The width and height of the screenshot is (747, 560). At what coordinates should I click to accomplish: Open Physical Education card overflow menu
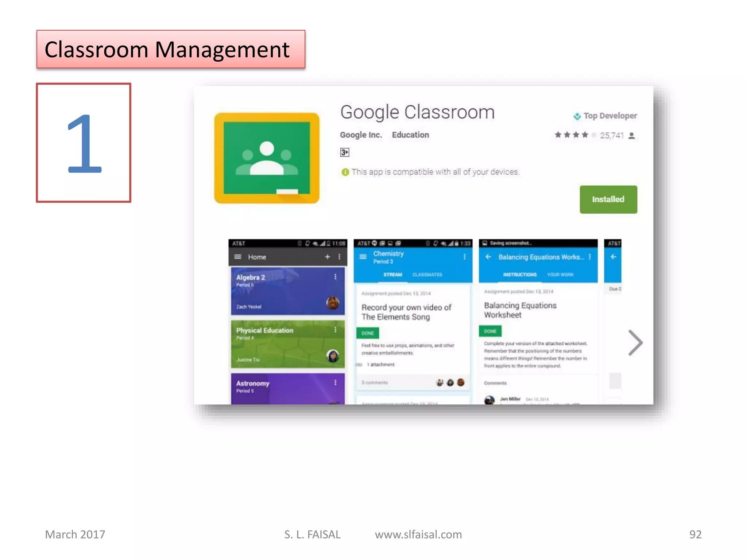tap(335, 330)
